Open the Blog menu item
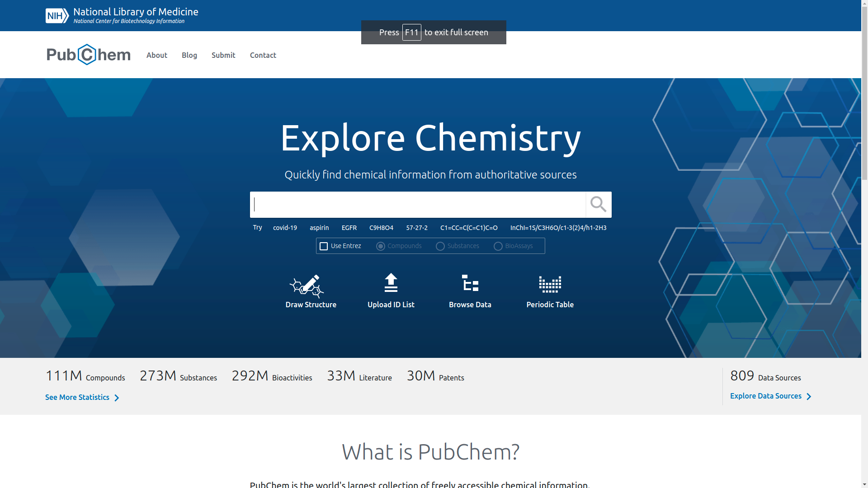Image resolution: width=868 pixels, height=488 pixels. pos(189,55)
